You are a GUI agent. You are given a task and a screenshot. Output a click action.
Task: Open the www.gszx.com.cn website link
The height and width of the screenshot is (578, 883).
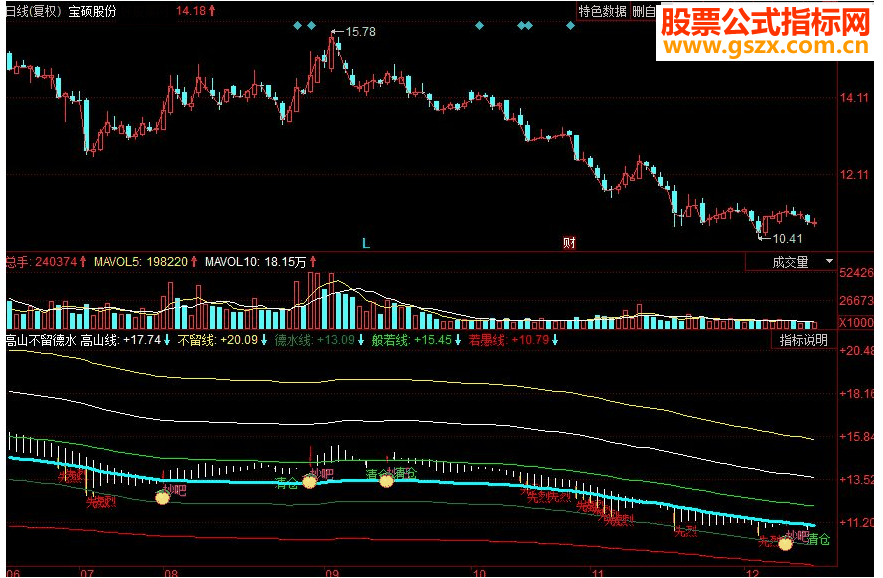[766, 47]
